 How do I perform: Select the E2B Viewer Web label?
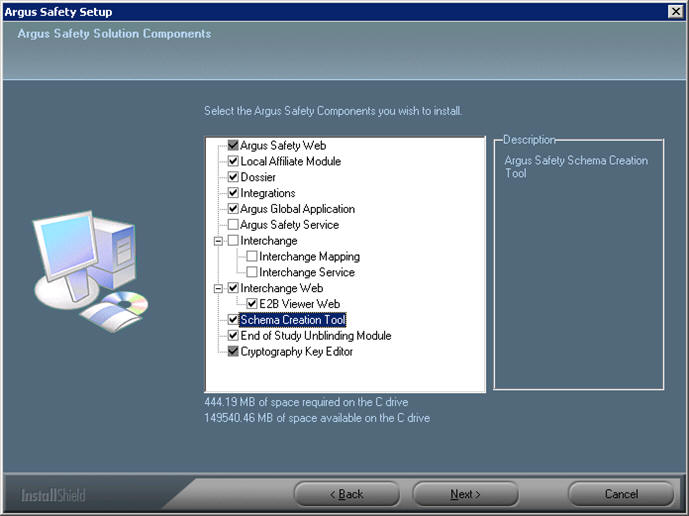pyautogui.click(x=299, y=304)
